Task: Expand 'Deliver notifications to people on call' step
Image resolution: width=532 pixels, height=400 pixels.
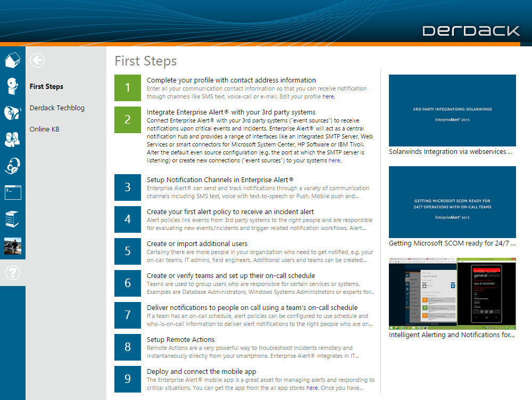Action: [252, 307]
